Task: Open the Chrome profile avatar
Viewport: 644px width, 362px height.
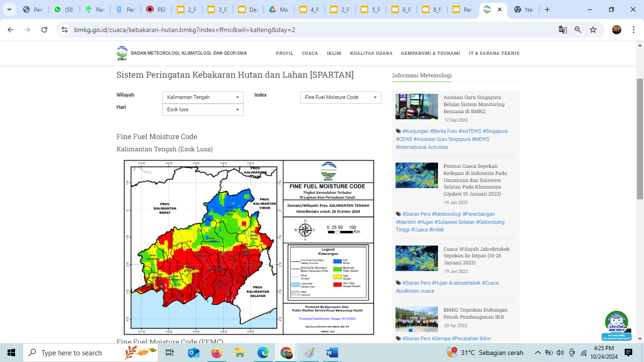Action: pyautogui.click(x=617, y=30)
